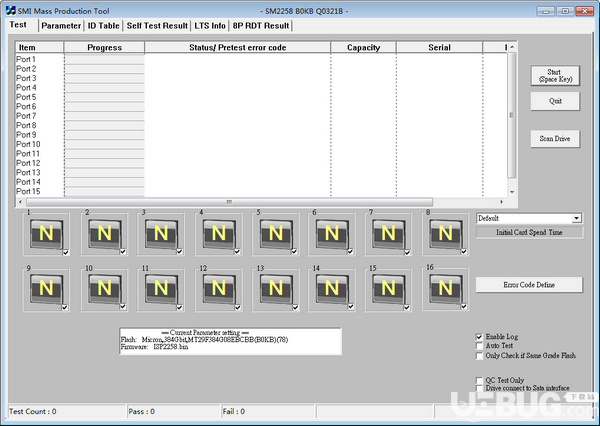This screenshot has height=426, width=600.
Task: Disable the Enable Log checkbox
Action: pos(479,337)
